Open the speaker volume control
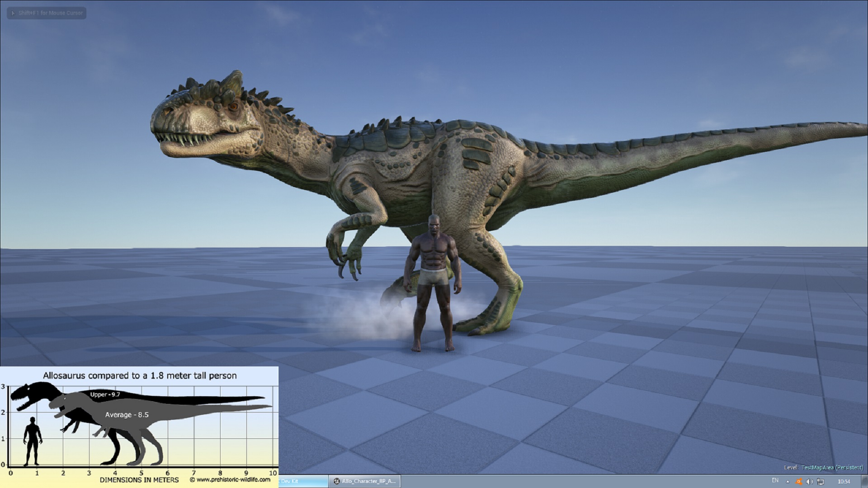The width and height of the screenshot is (868, 488). pos(810,482)
